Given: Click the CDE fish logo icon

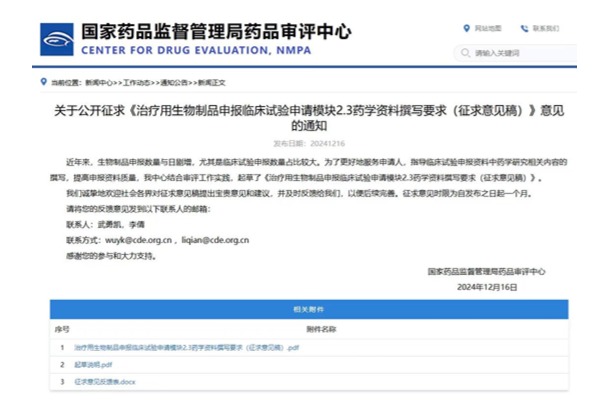Looking at the screenshot, I should [57, 39].
